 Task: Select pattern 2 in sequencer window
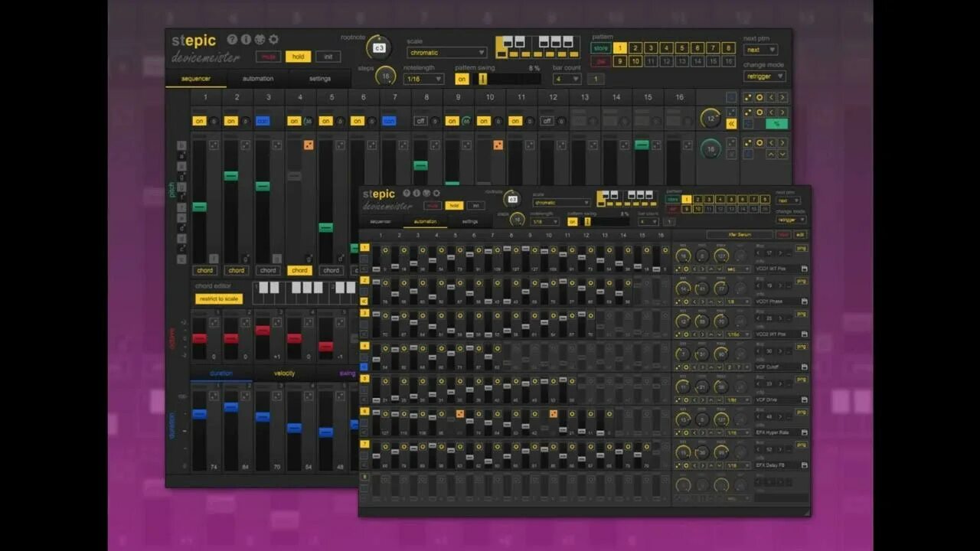tap(635, 48)
